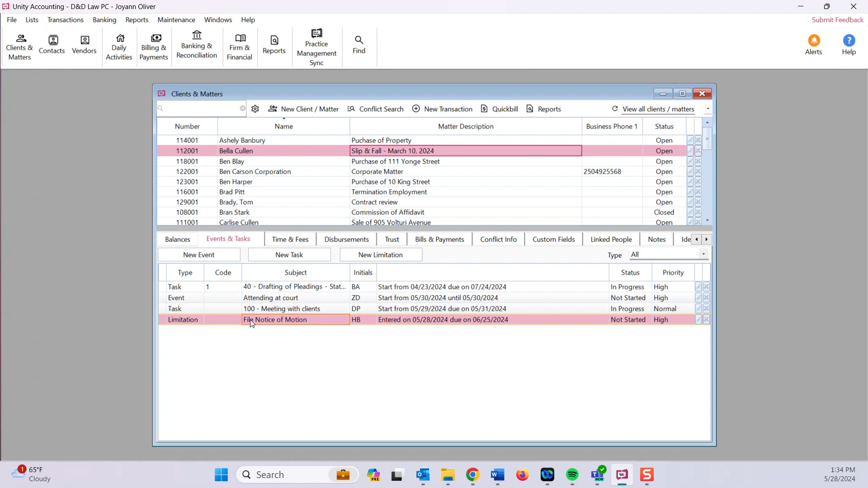Viewport: 868px width, 488px height.
Task: Open the Daily Activities icon
Action: pos(119,47)
